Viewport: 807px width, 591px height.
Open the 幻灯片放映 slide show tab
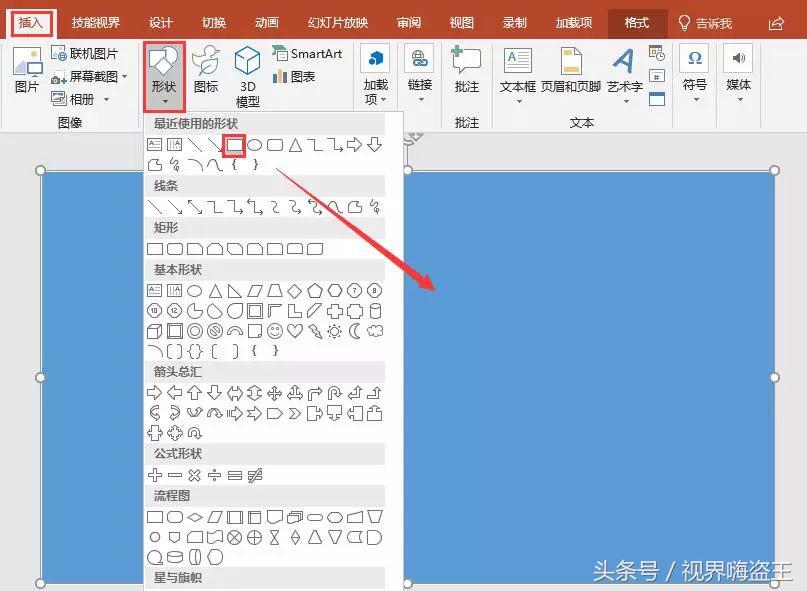point(338,23)
